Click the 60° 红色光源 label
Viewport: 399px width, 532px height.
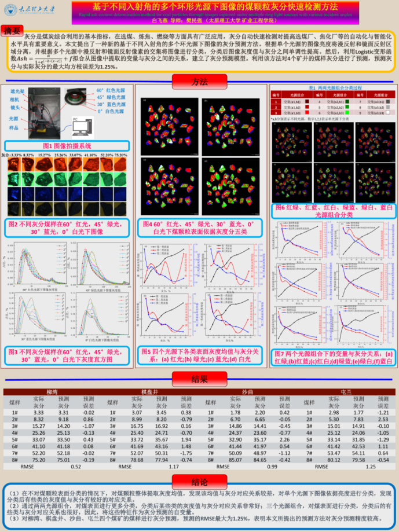click(x=111, y=90)
